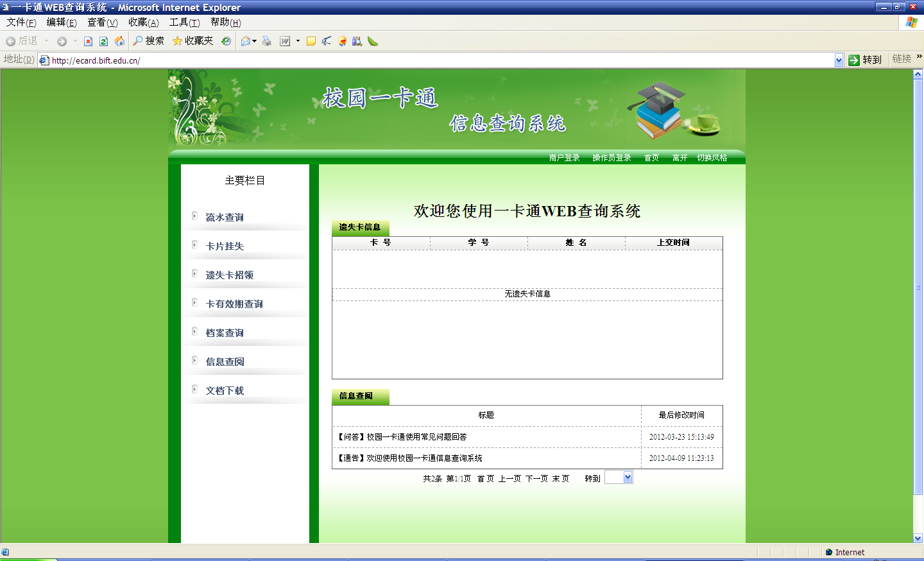Open the Search (搜索) toolbar button

point(148,41)
